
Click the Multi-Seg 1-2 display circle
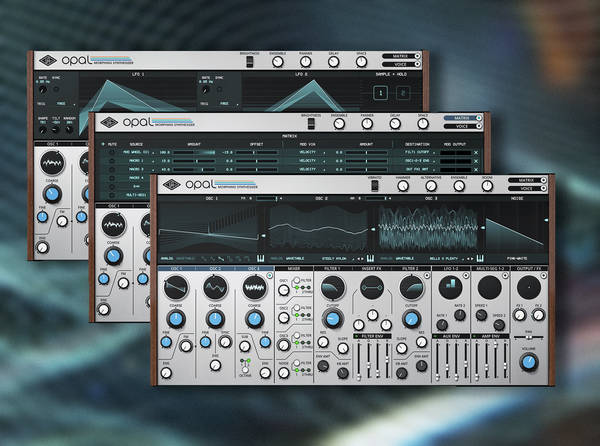click(490, 287)
